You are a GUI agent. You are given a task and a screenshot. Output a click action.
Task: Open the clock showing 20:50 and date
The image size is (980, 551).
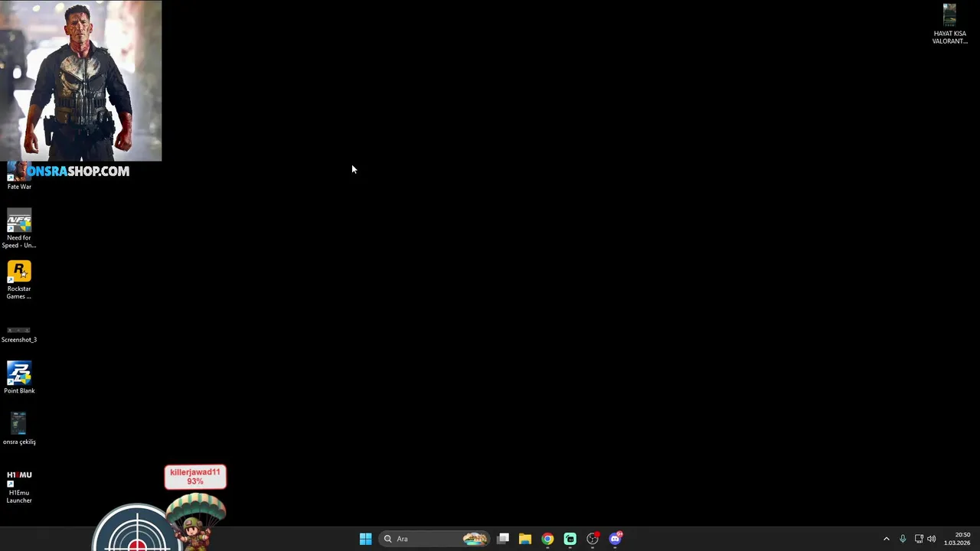pyautogui.click(x=957, y=539)
